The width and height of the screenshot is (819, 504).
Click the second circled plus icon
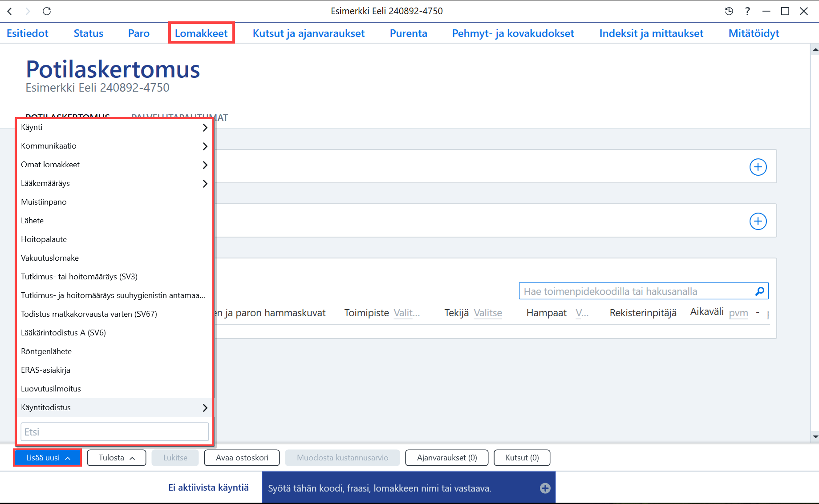tap(758, 222)
